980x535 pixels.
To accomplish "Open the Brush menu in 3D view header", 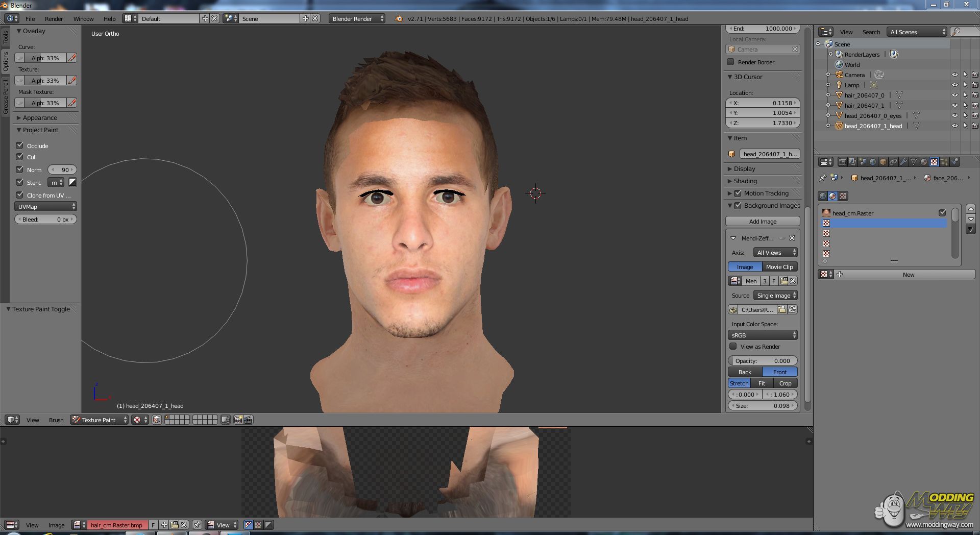I will point(56,420).
